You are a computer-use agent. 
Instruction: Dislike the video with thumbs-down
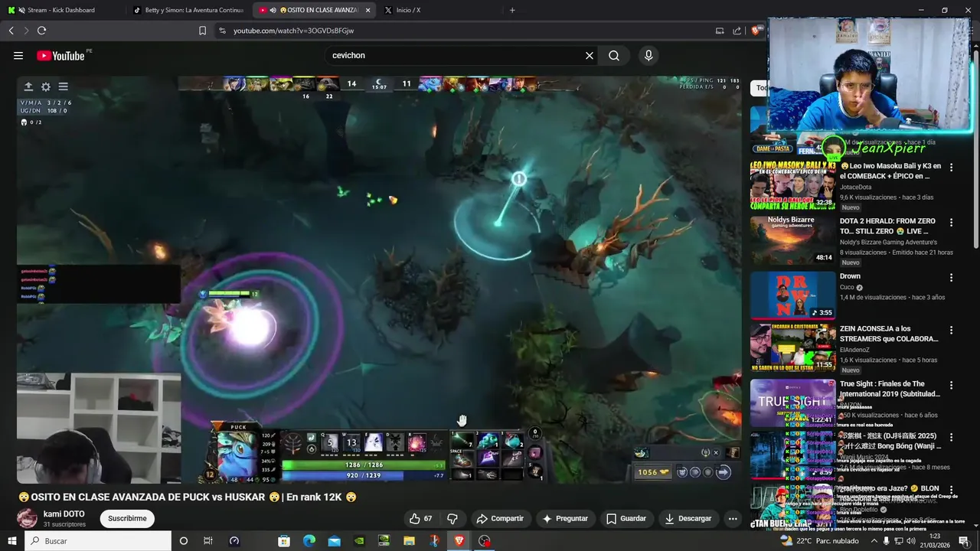pyautogui.click(x=452, y=518)
